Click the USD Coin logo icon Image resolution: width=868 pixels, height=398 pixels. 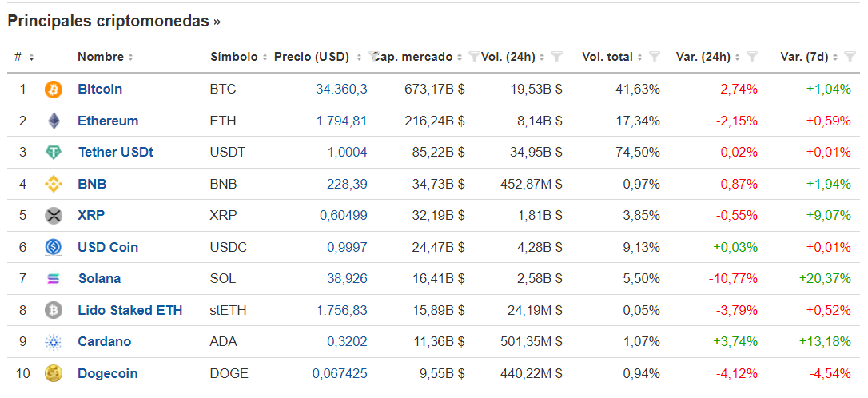[54, 247]
